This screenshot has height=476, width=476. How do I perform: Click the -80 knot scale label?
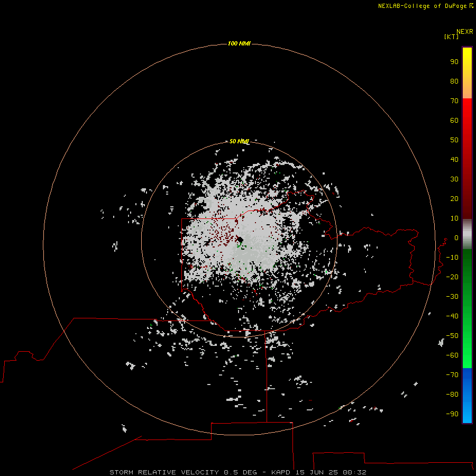452,395
